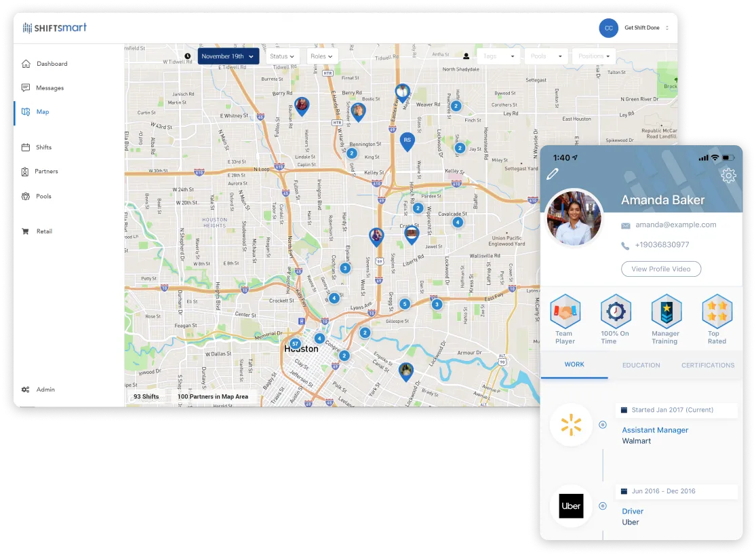The width and height of the screenshot is (756, 555).
Task: Open the Retail cart icon
Action: coord(25,231)
